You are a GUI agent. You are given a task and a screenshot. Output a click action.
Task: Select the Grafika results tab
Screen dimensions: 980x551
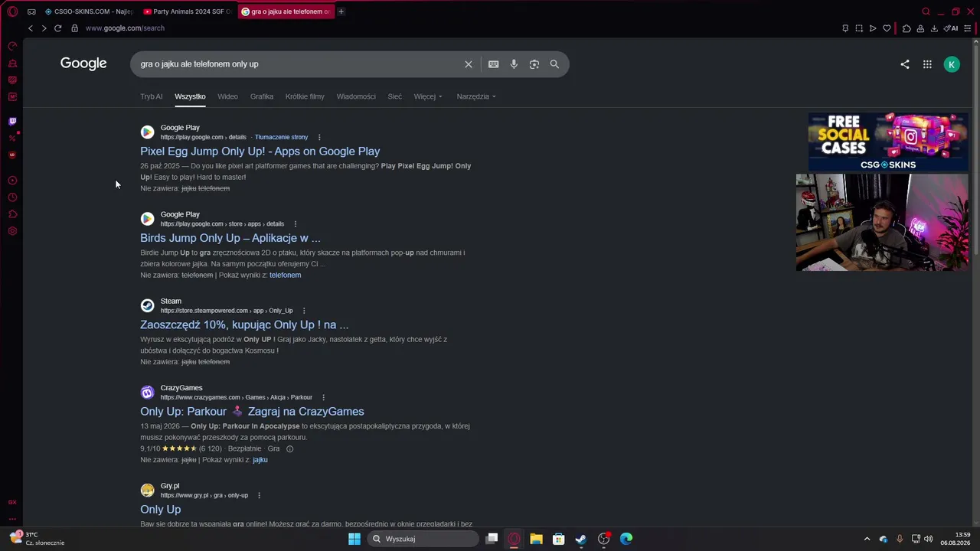click(262, 96)
